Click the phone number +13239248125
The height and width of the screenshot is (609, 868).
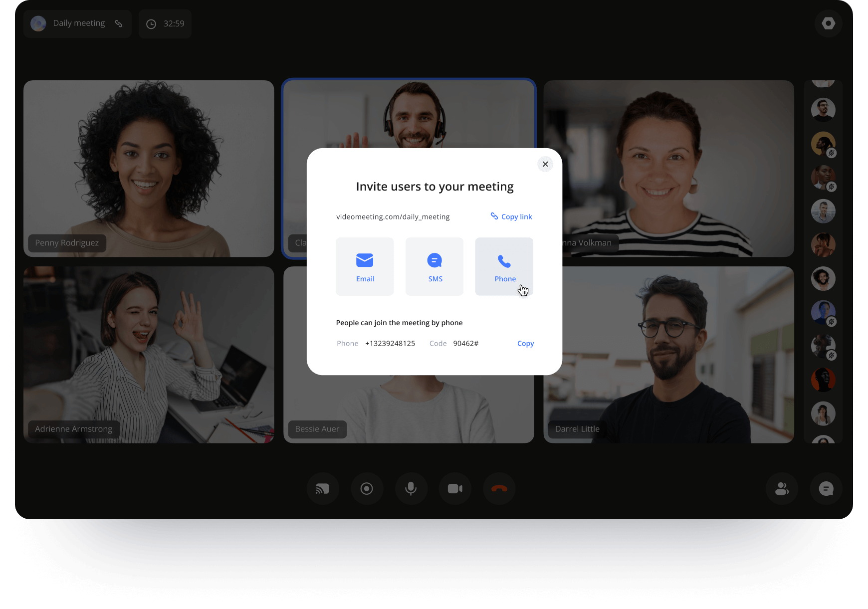[x=390, y=344]
